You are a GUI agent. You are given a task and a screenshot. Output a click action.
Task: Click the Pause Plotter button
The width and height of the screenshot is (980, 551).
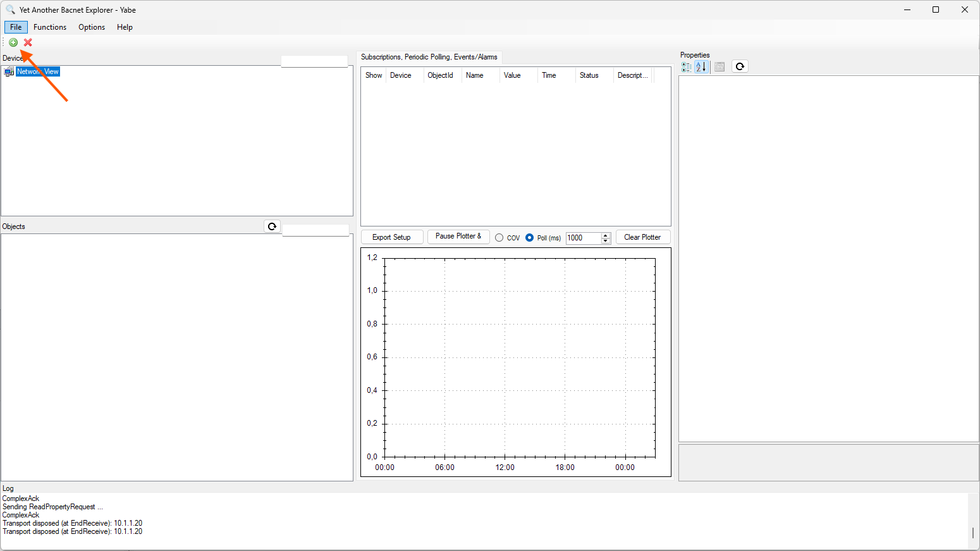[x=458, y=237]
